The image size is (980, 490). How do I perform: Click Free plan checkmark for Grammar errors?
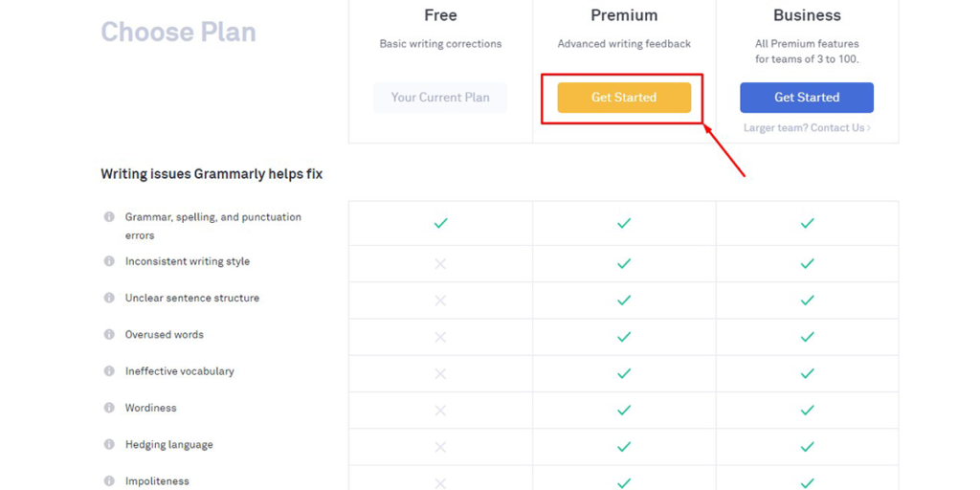click(x=440, y=223)
